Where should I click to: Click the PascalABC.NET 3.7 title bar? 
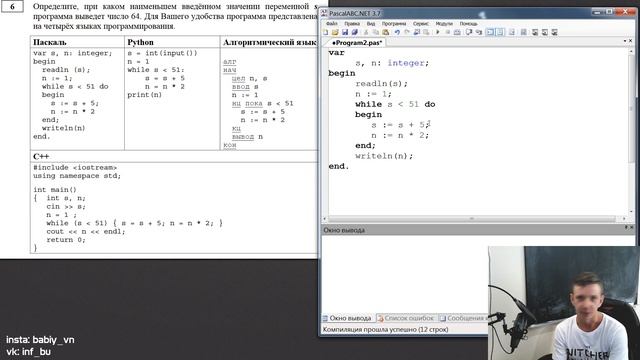(x=457, y=13)
